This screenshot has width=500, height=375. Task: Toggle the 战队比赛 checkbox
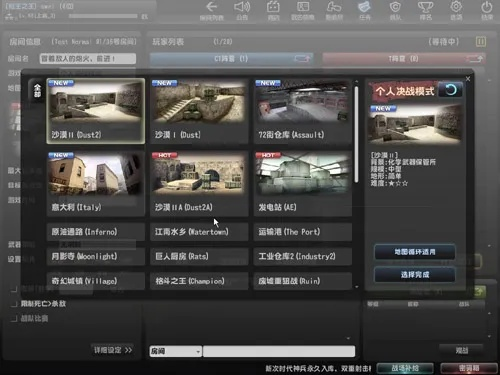(x=14, y=319)
